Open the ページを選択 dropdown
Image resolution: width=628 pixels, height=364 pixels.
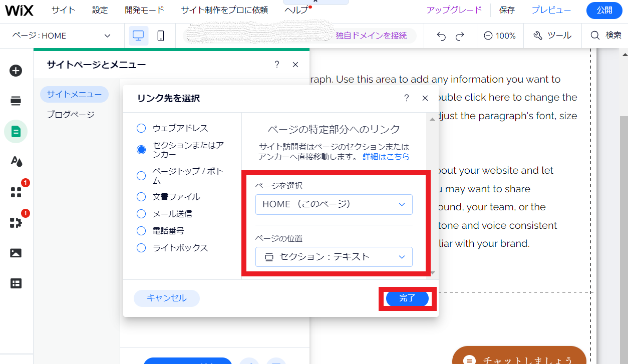tap(334, 204)
